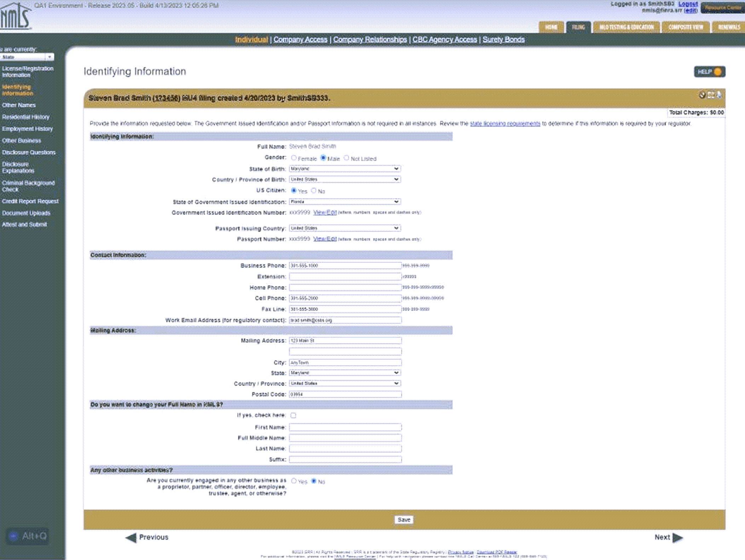Switch to the COMPOSITE VIEW tab
Screen dimensions: 745x560
point(686,27)
